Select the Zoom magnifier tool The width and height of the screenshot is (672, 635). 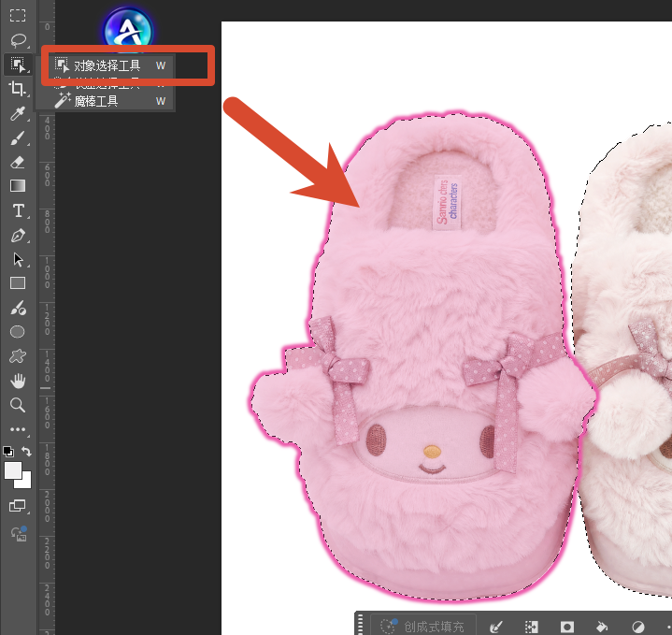[18, 405]
